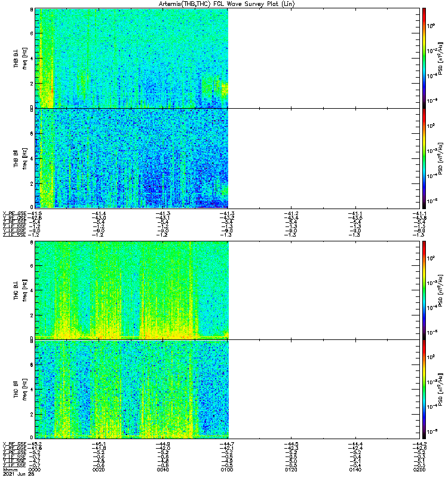
Task: Click the "-44.5" X position value for THC
Action: coord(291,444)
